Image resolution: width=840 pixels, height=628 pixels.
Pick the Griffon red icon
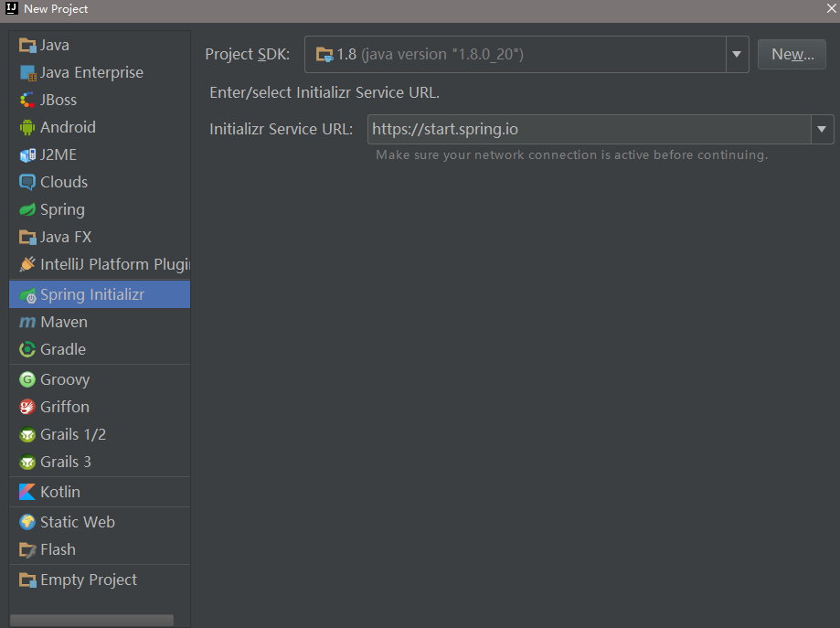pos(27,407)
